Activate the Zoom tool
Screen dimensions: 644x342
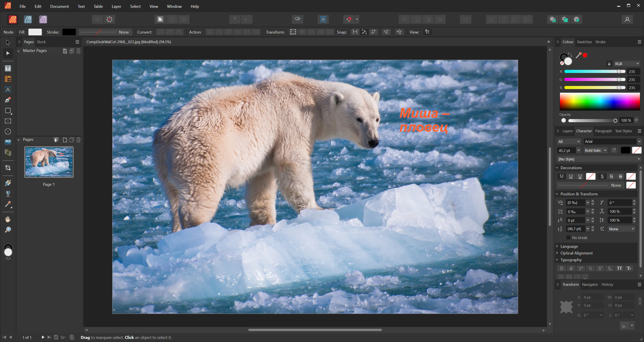point(8,230)
